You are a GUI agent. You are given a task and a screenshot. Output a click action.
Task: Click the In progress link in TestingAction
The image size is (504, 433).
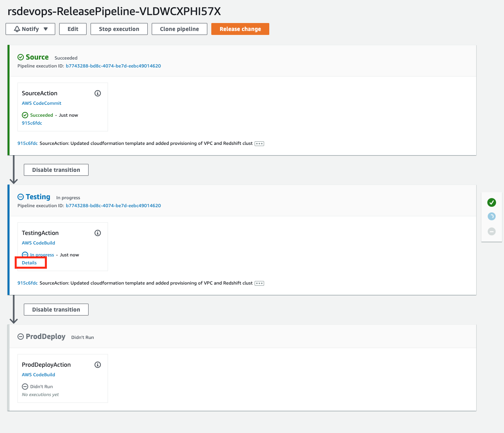pos(42,255)
